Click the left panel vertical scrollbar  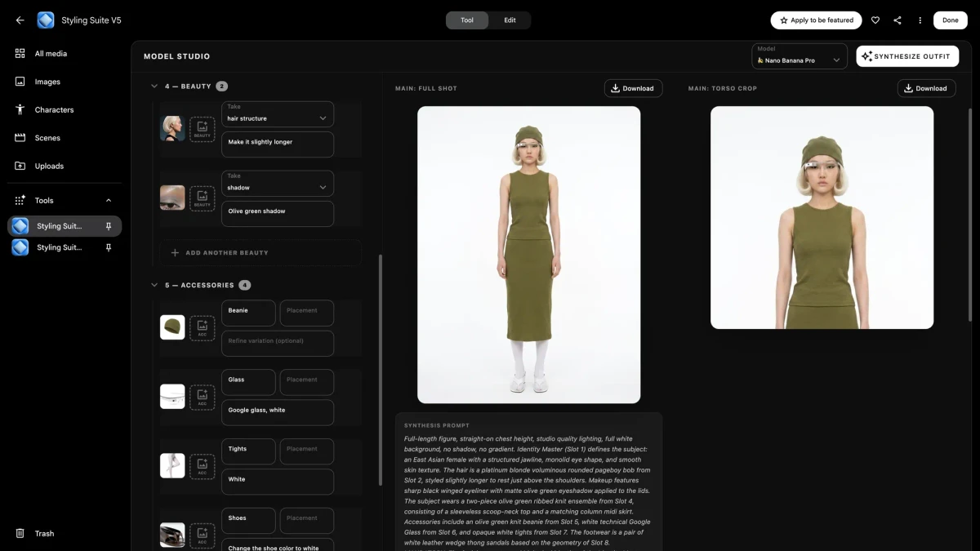pos(381,370)
